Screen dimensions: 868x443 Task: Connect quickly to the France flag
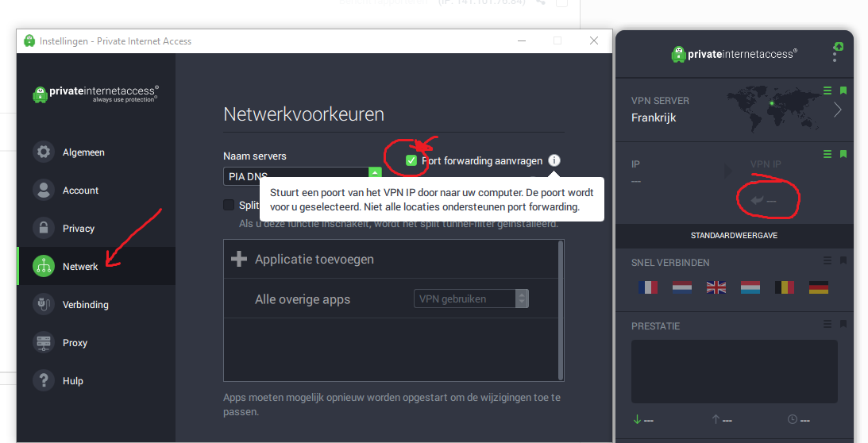tap(648, 287)
